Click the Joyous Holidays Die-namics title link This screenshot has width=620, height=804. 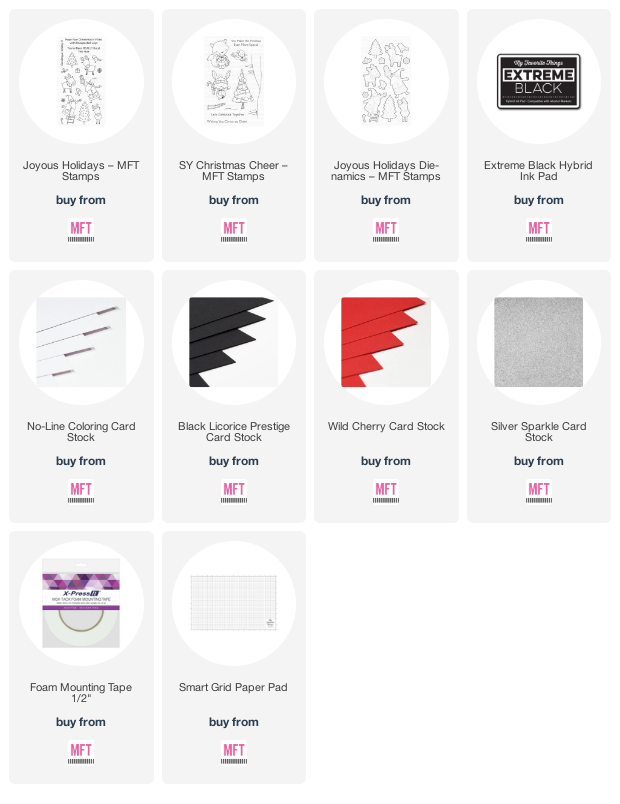click(386, 171)
